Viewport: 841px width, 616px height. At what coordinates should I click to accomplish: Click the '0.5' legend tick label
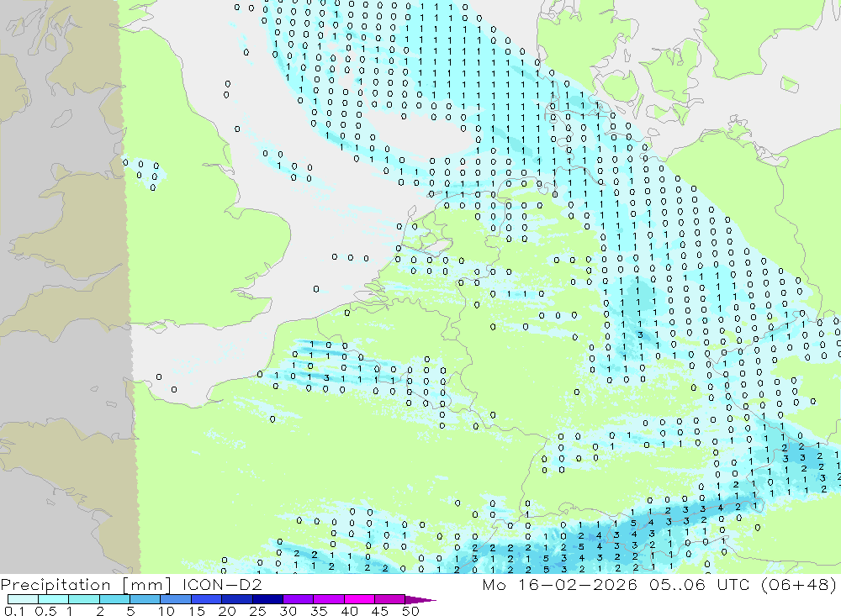pos(45,611)
